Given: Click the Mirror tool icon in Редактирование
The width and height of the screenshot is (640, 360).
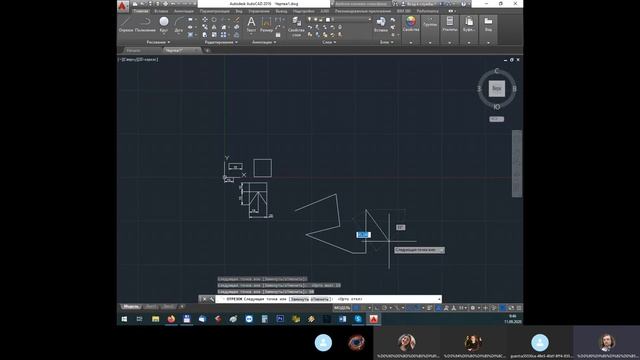Looking at the screenshot, I should [x=214, y=27].
